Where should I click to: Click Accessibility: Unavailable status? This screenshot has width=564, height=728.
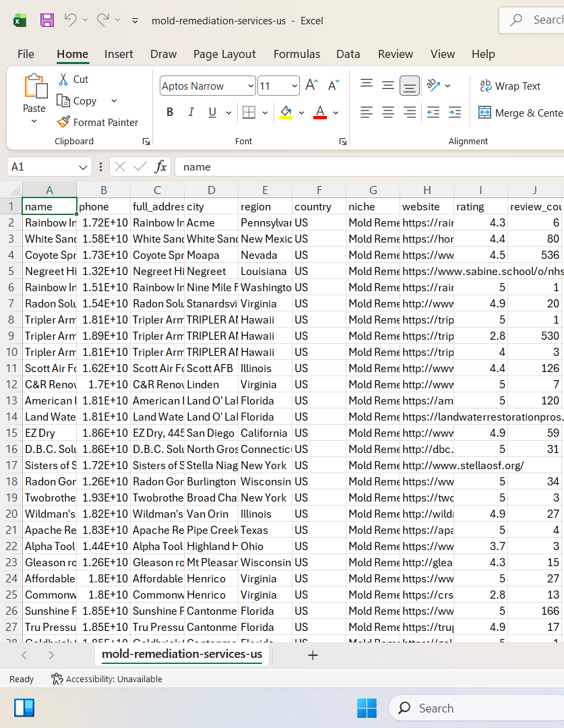(x=106, y=679)
